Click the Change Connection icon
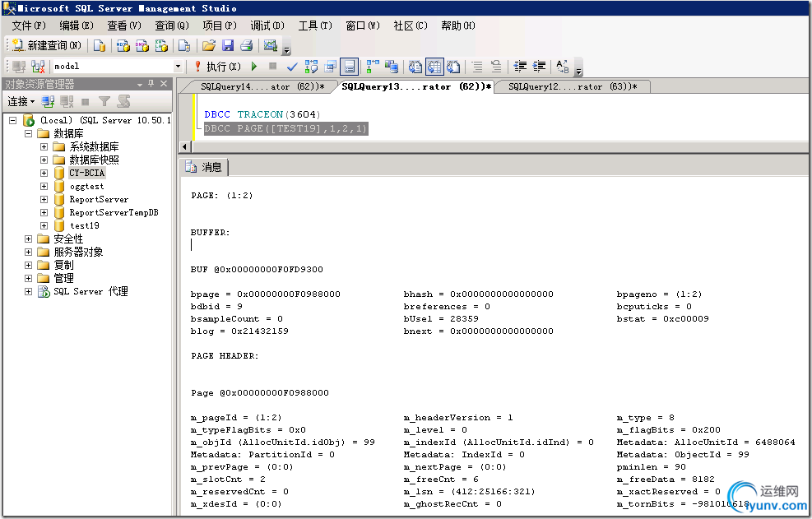 point(38,67)
